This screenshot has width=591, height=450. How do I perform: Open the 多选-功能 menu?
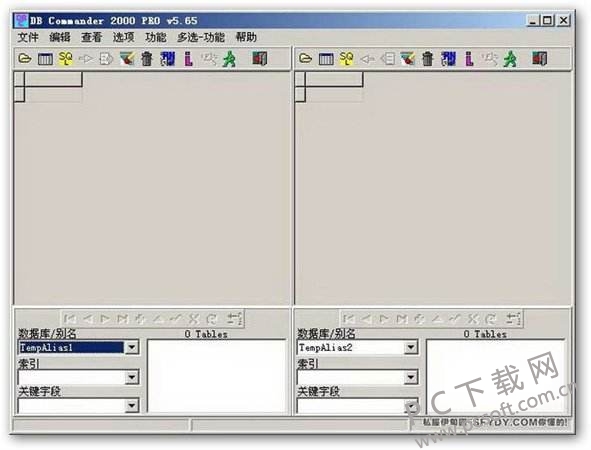[x=201, y=37]
